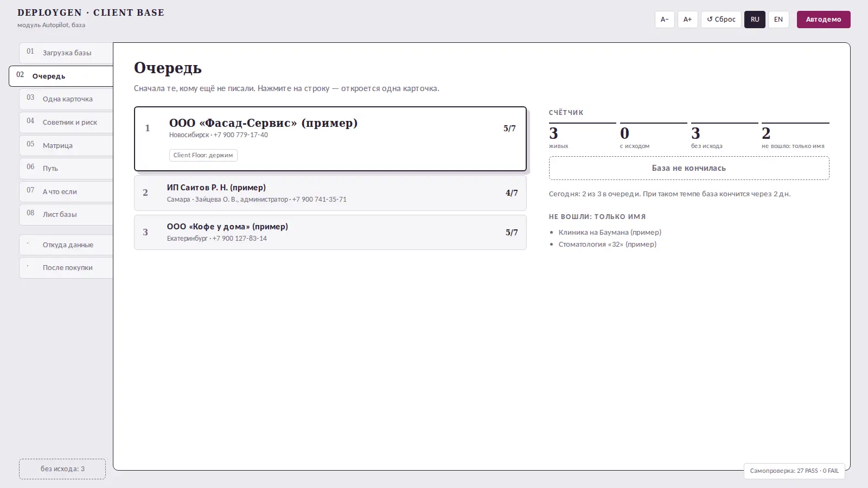Image resolution: width=868 pixels, height=488 pixels.
Task: Click the без исхода counter in Счётчик
Action: [x=724, y=137]
